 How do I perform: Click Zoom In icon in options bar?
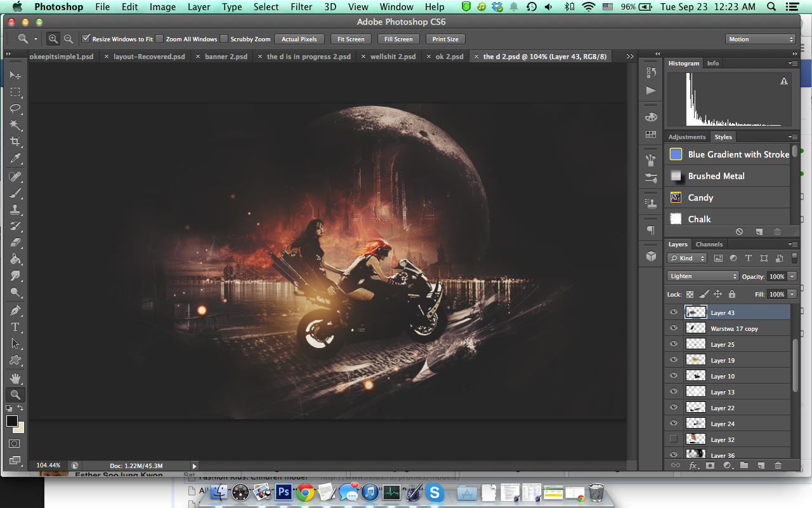click(x=53, y=39)
